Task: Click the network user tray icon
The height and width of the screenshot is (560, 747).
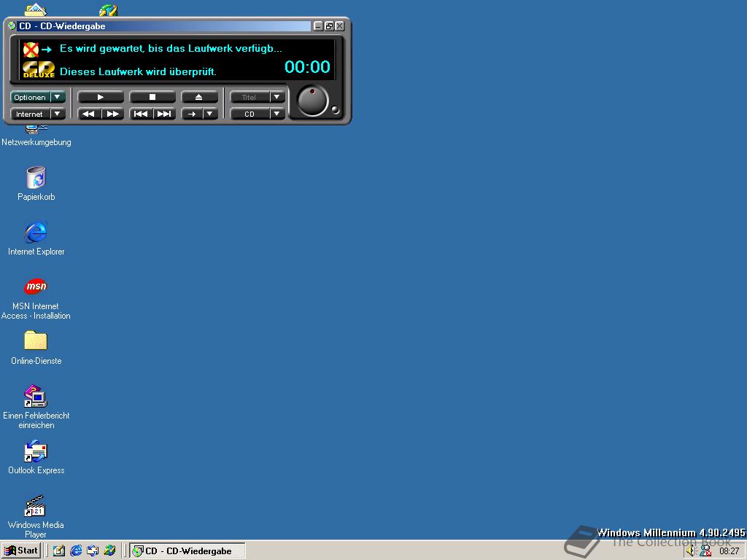Action: pos(705,551)
